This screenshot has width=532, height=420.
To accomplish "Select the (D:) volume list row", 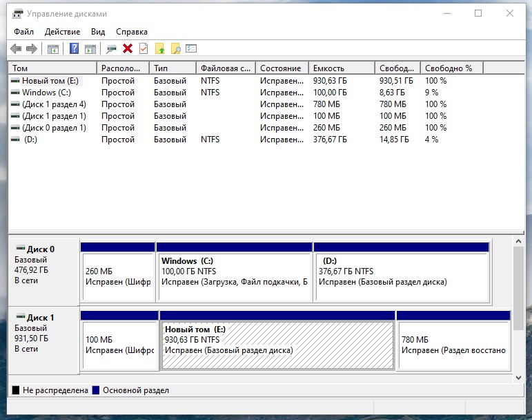I will pyautogui.click(x=266, y=140).
